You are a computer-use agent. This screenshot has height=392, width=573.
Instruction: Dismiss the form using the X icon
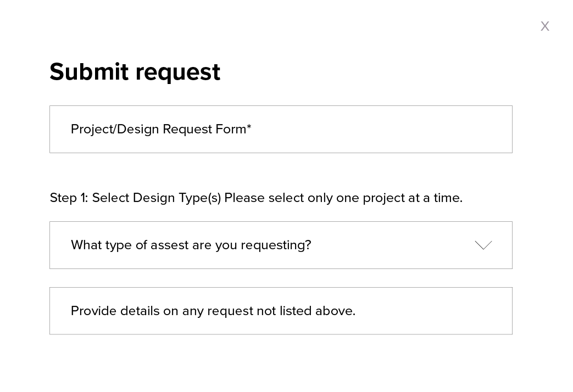(x=544, y=26)
